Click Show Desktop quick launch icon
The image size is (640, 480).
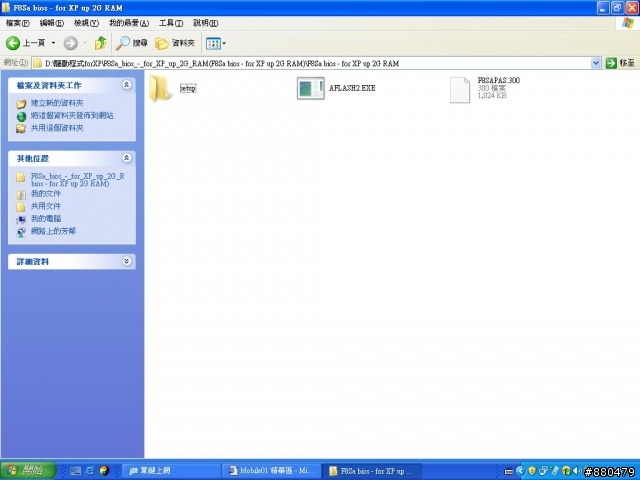[76, 471]
